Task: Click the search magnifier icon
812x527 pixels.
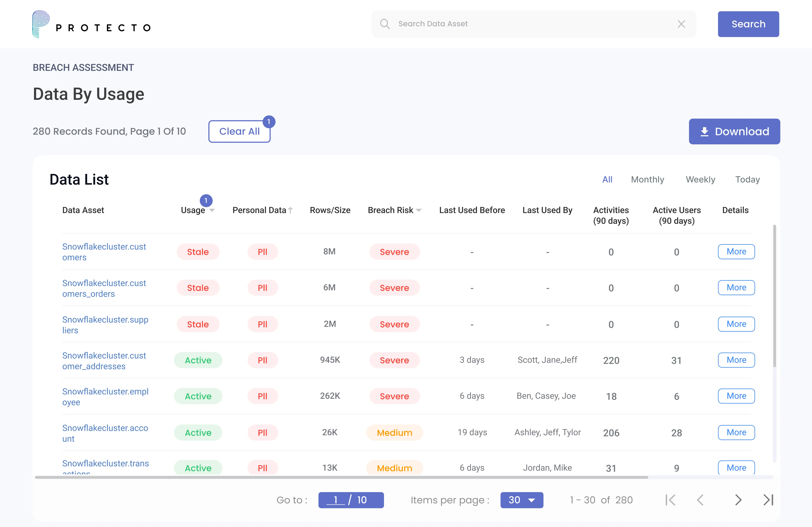Action: pyautogui.click(x=385, y=24)
